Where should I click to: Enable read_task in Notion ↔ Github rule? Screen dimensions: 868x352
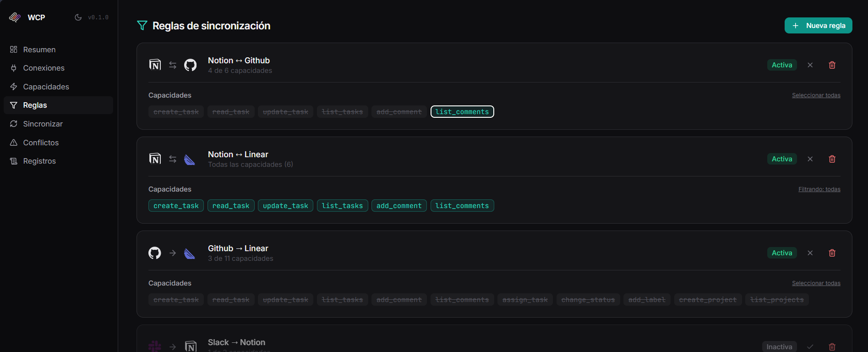231,112
